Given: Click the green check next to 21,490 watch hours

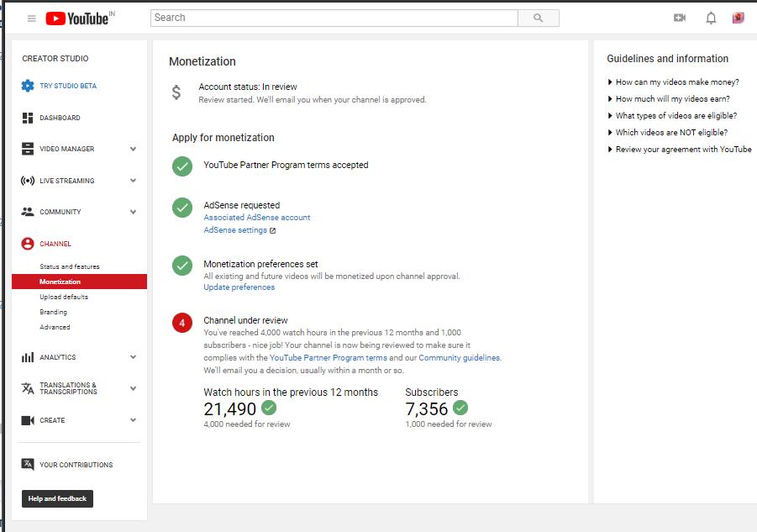Looking at the screenshot, I should coord(269,408).
